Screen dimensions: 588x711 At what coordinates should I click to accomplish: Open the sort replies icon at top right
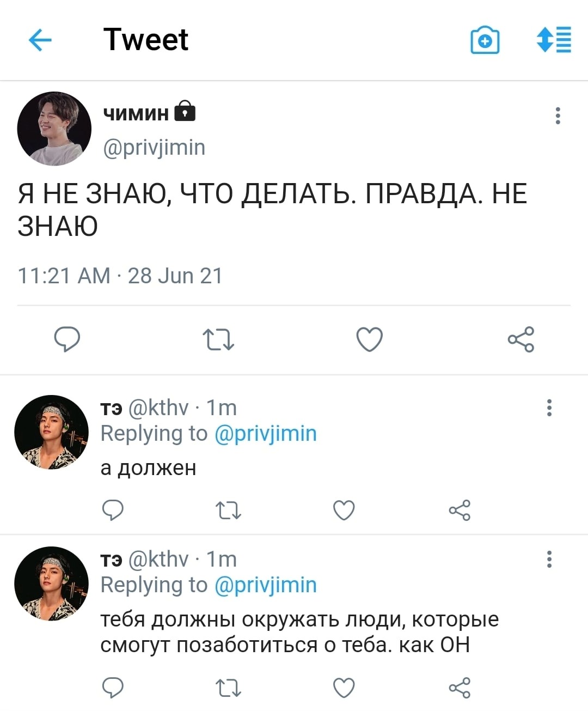pyautogui.click(x=554, y=40)
